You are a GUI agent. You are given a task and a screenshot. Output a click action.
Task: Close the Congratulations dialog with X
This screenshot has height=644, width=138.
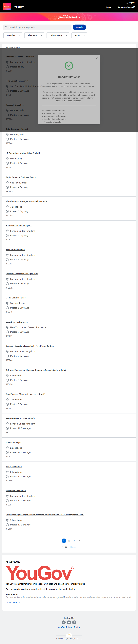tap(97, 59)
